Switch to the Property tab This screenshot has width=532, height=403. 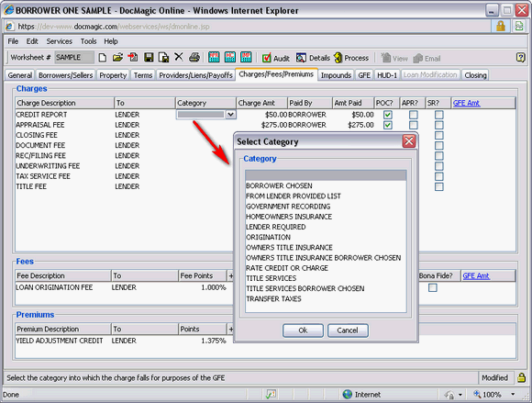pos(113,75)
